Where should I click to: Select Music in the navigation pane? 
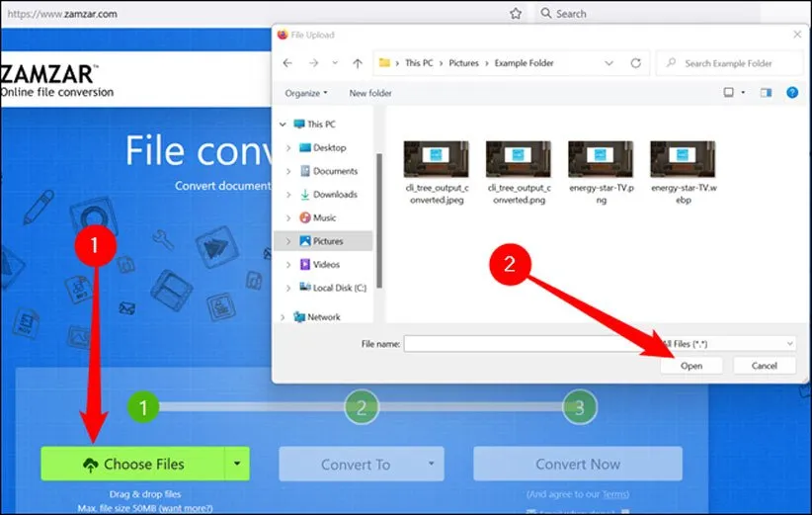324,217
